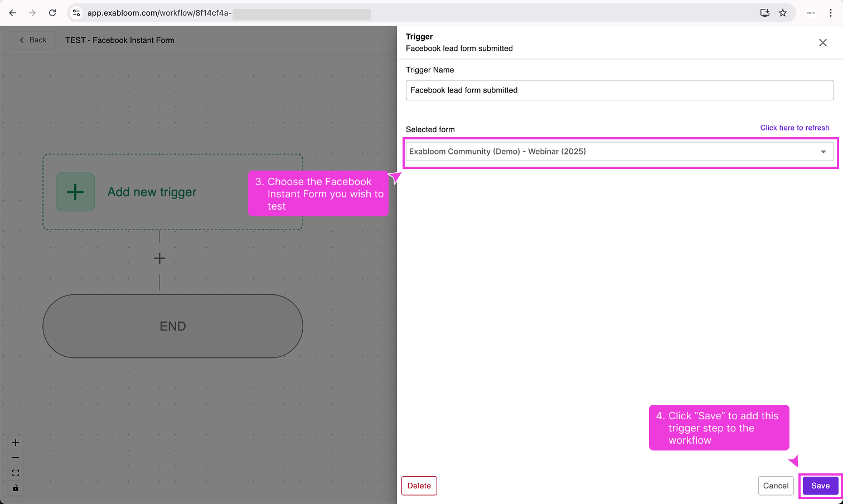Navigate back using the browser arrow
The image size is (843, 504).
pos(12,12)
